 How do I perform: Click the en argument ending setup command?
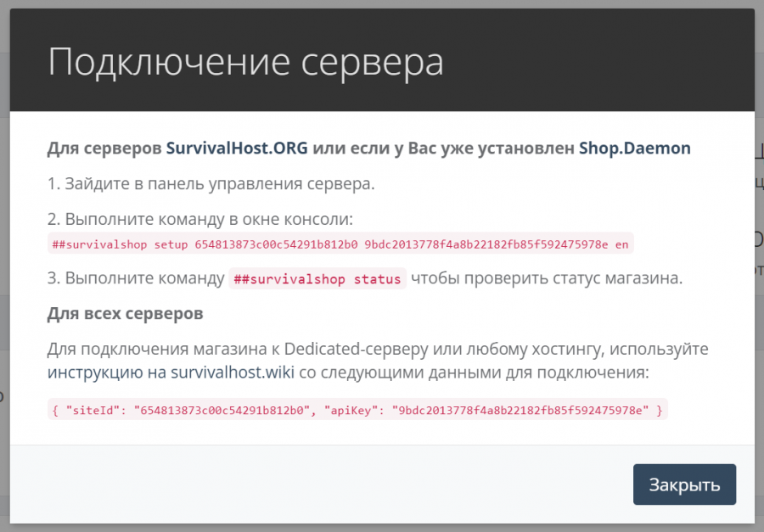pos(621,244)
